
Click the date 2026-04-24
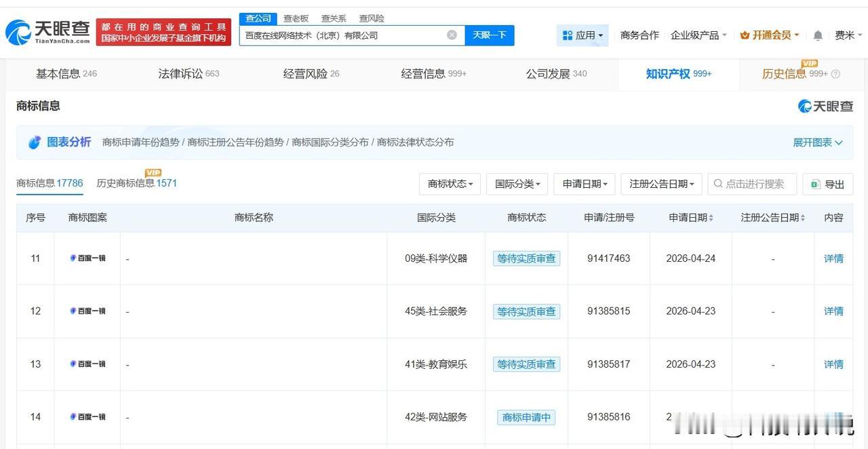tap(691, 258)
